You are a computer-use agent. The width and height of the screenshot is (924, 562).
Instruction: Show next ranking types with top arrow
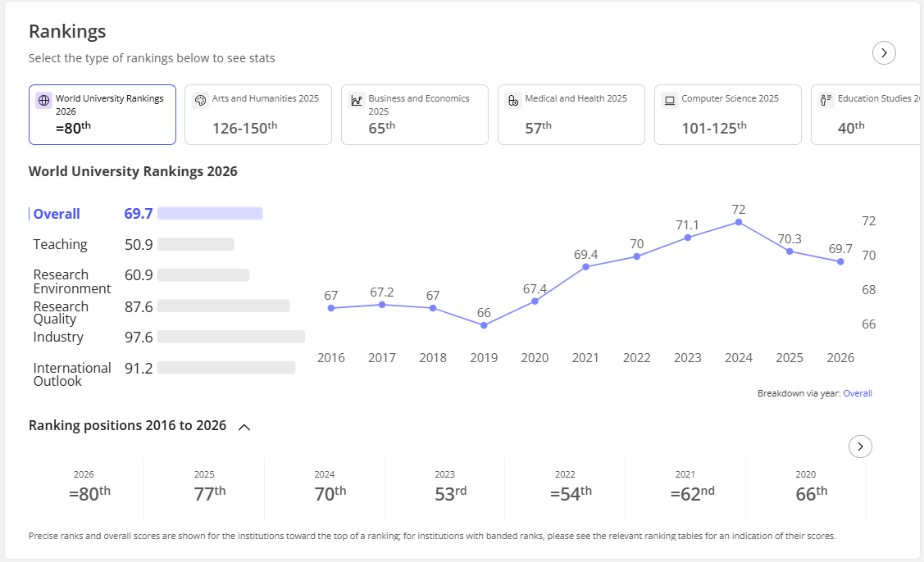pos(884,53)
